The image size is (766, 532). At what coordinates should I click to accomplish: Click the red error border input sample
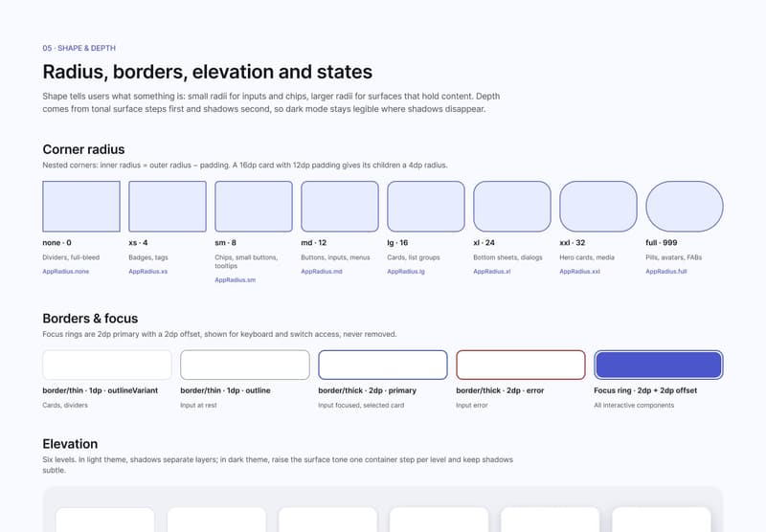521,365
